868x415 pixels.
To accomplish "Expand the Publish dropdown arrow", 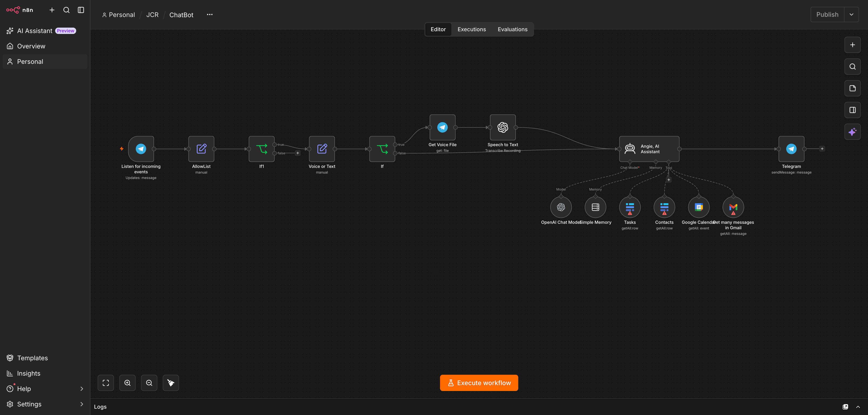I will pyautogui.click(x=851, y=14).
